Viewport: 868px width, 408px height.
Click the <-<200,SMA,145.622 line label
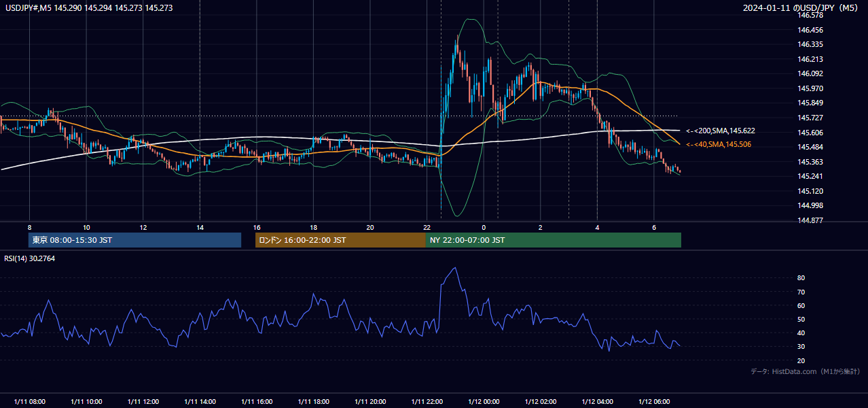pos(721,131)
